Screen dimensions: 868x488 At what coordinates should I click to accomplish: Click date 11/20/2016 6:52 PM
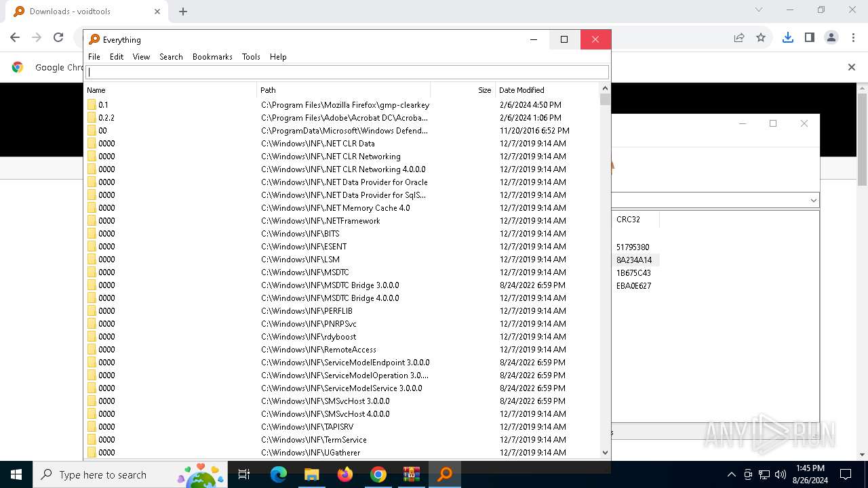click(x=534, y=131)
